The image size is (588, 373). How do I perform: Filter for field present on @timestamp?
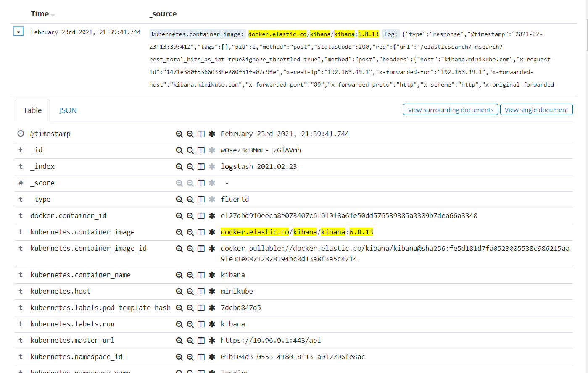click(212, 134)
